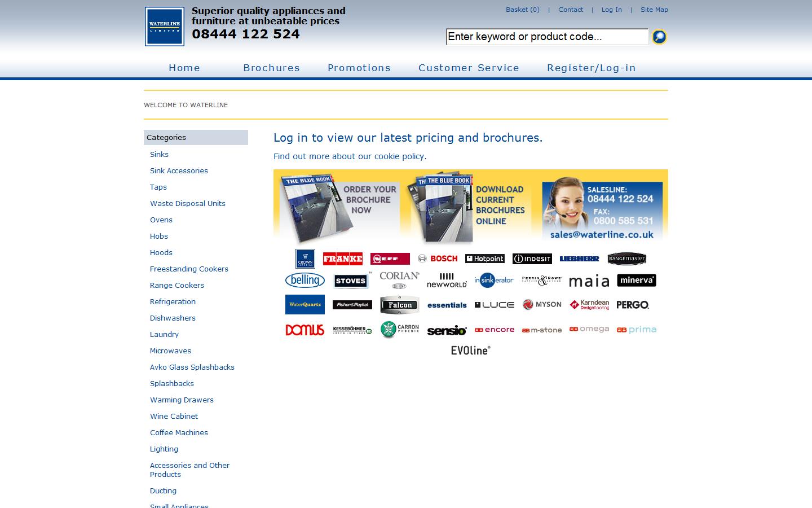The height and width of the screenshot is (508, 812).
Task: Click the search magnifier icon
Action: (x=659, y=36)
